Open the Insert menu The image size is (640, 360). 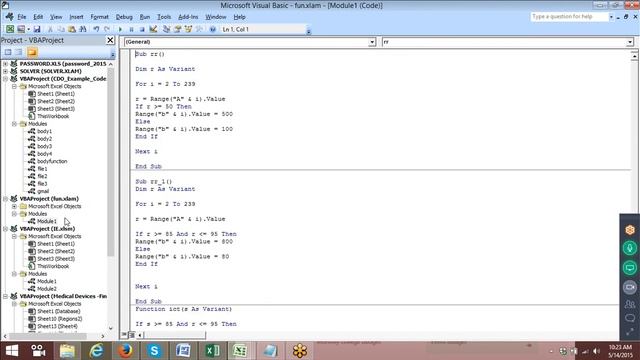[x=76, y=17]
